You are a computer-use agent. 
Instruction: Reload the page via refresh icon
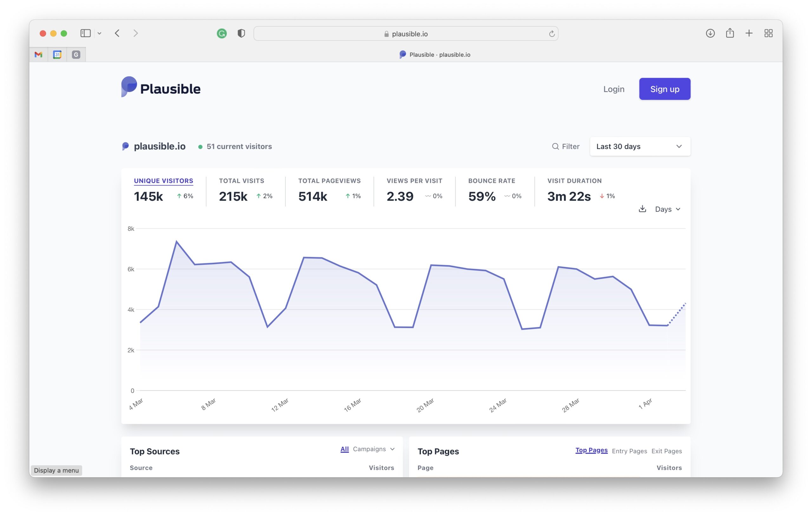coord(552,34)
